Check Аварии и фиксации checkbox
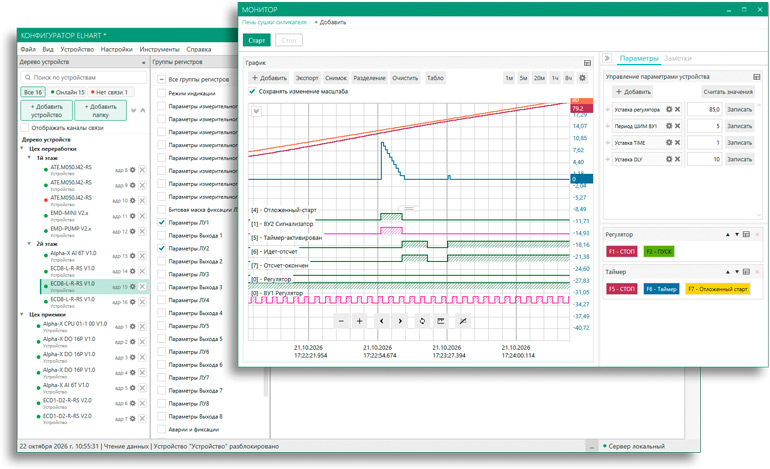The width and height of the screenshot is (770, 469). 161,429
